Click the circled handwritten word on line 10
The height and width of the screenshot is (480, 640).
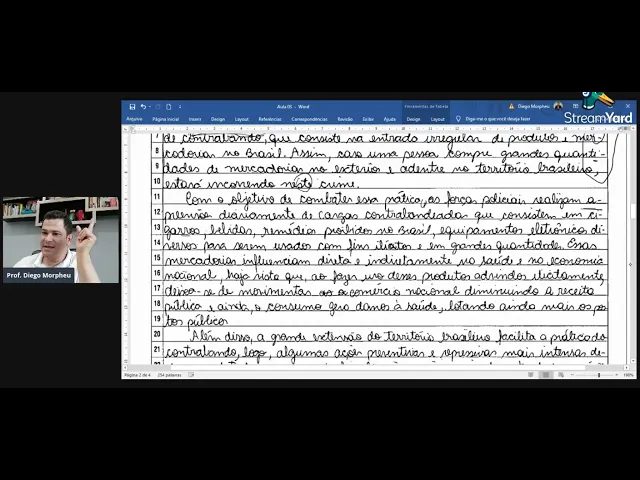[x=304, y=183]
